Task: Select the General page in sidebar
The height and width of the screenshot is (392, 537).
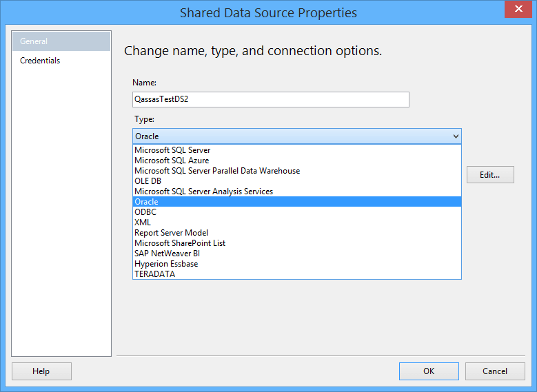Action: coord(61,41)
